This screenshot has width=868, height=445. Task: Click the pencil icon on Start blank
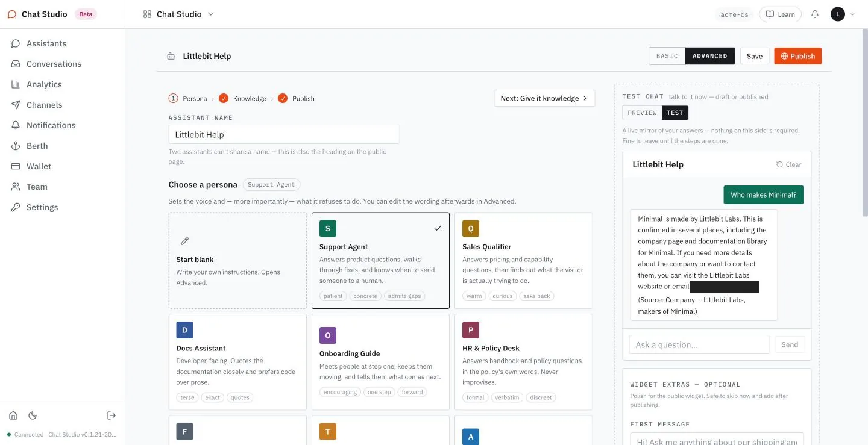pos(185,241)
